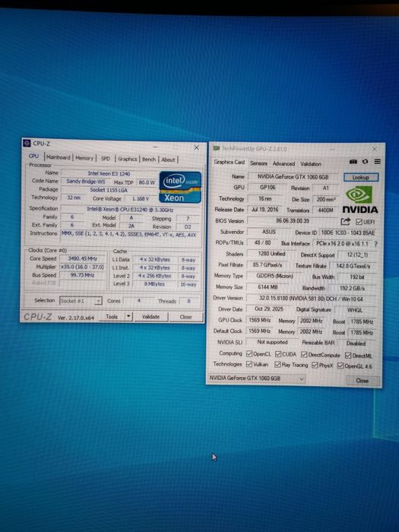This screenshot has width=399, height=532.
Task: Click the Intel Xeon logo badge
Action: pos(180,187)
